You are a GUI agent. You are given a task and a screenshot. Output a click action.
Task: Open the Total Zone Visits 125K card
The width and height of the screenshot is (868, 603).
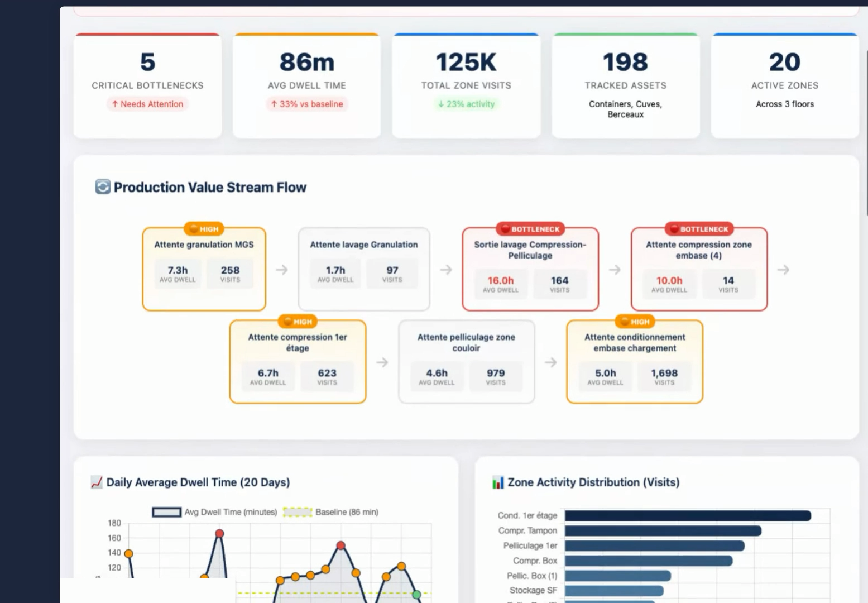(466, 85)
